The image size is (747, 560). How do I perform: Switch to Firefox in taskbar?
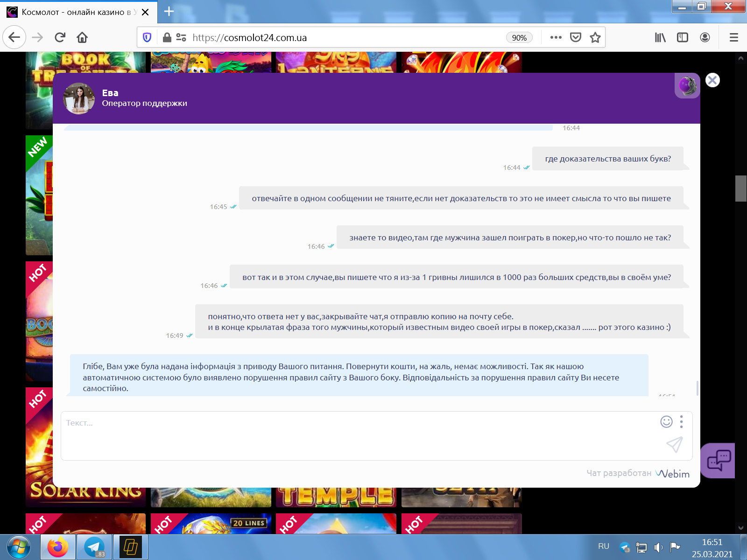click(x=58, y=547)
